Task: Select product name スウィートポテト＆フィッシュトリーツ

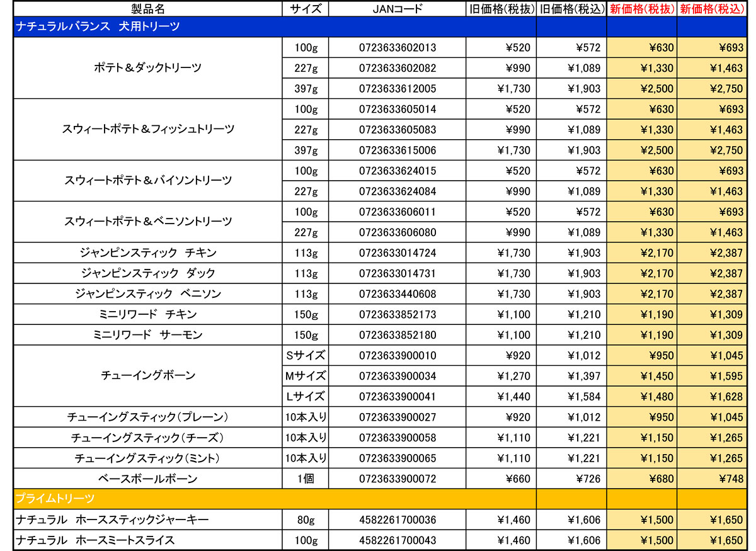Action: [148, 129]
